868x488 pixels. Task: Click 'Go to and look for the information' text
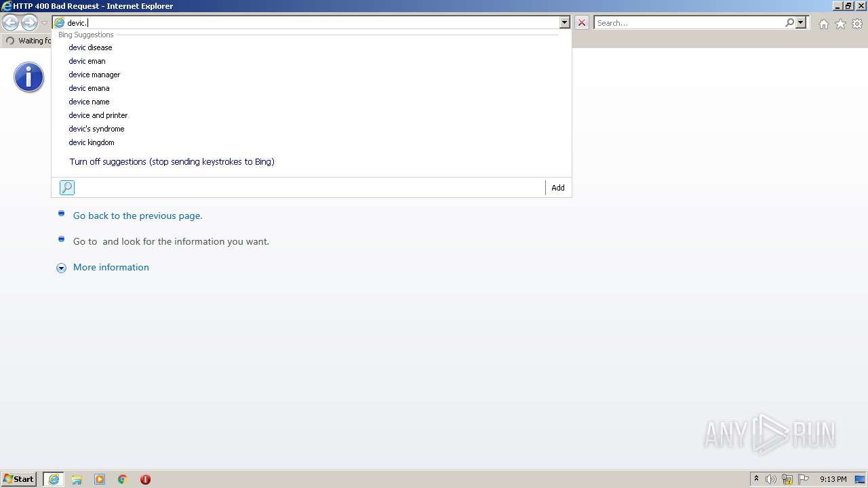tap(171, 241)
